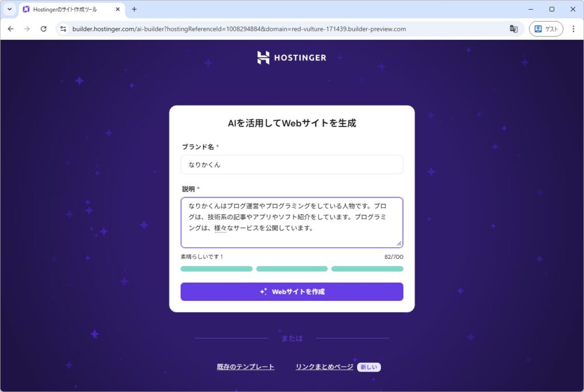Select the Hostingerのサイト作成ツール browser tab
The height and width of the screenshot is (392, 584).
[x=64, y=10]
